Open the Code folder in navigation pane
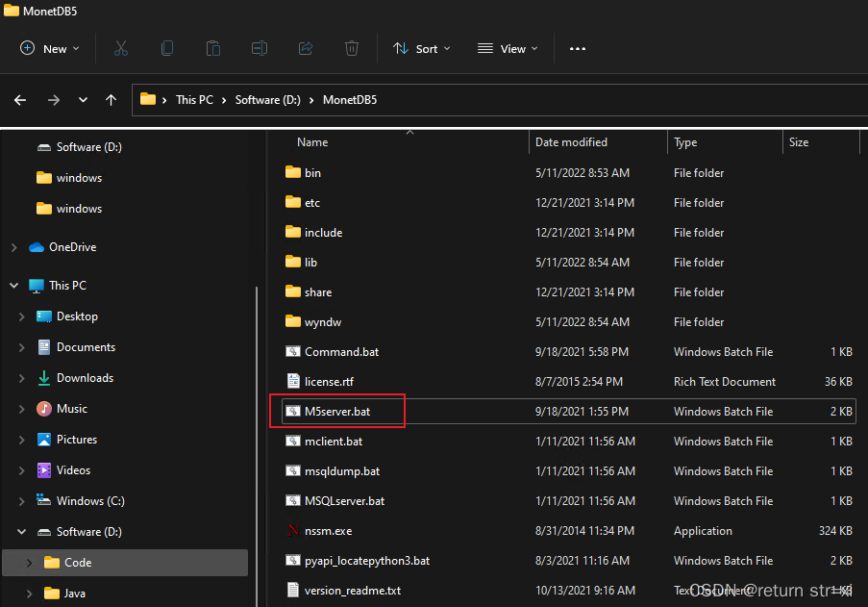The height and width of the screenshot is (607, 868). pos(78,563)
